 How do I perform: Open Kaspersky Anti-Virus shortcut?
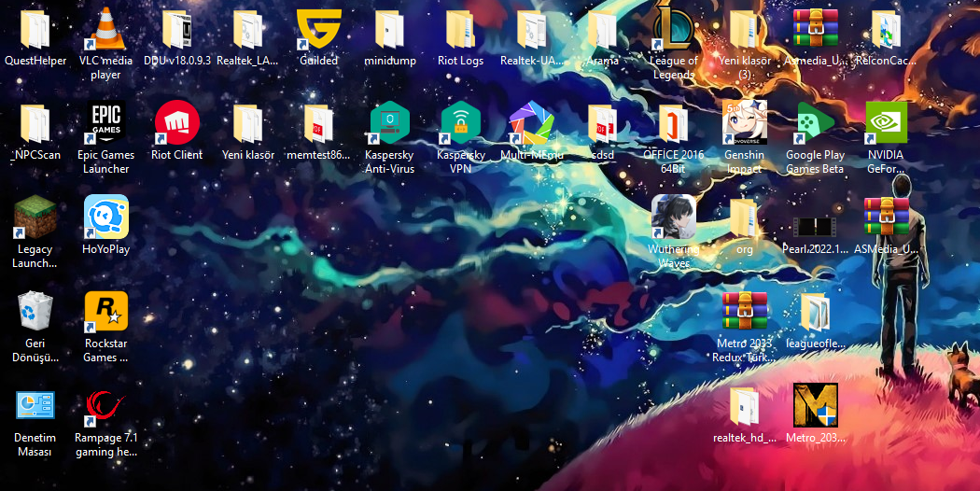click(389, 122)
